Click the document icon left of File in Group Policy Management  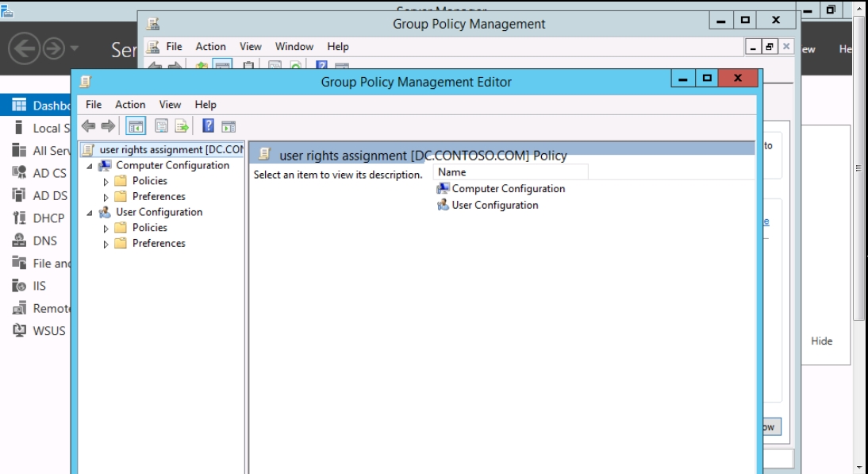tap(153, 47)
